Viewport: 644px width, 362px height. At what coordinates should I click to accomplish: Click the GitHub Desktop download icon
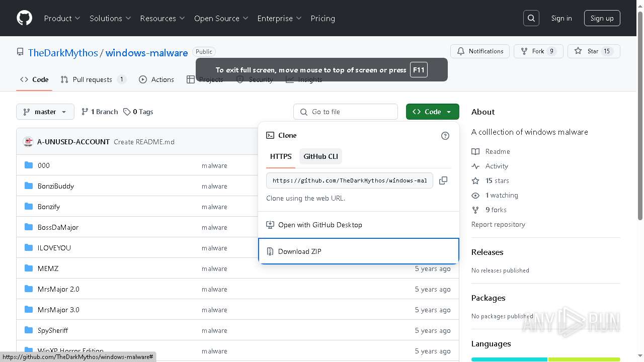point(270,225)
